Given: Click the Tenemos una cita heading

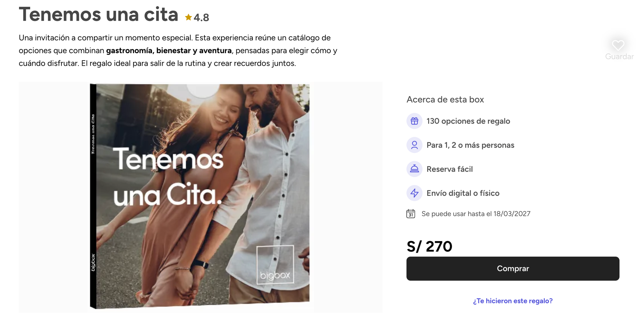Looking at the screenshot, I should click(x=99, y=15).
